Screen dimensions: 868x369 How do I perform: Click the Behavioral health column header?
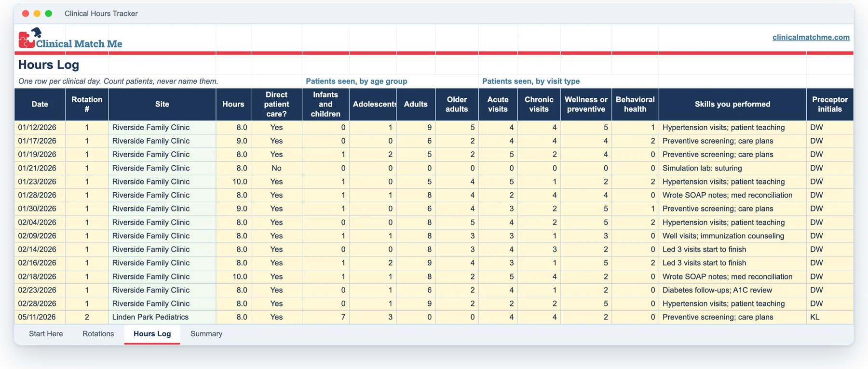pyautogui.click(x=635, y=104)
